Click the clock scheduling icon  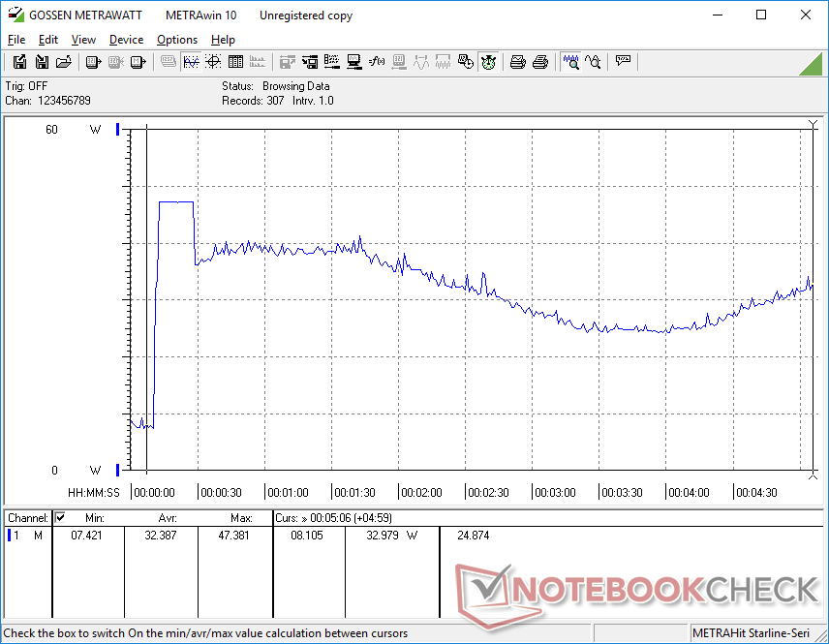coord(465,62)
